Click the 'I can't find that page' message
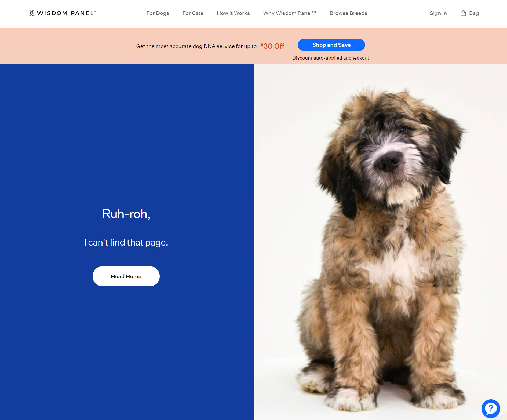 click(x=126, y=242)
